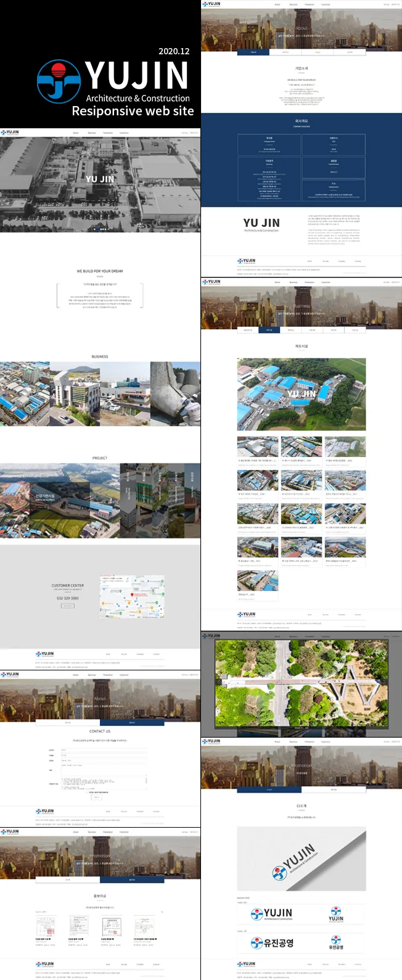The height and width of the screenshot is (980, 402).
Task: Select the active dark-blue sub-tab on 제조시설 page
Action: (x=269, y=330)
